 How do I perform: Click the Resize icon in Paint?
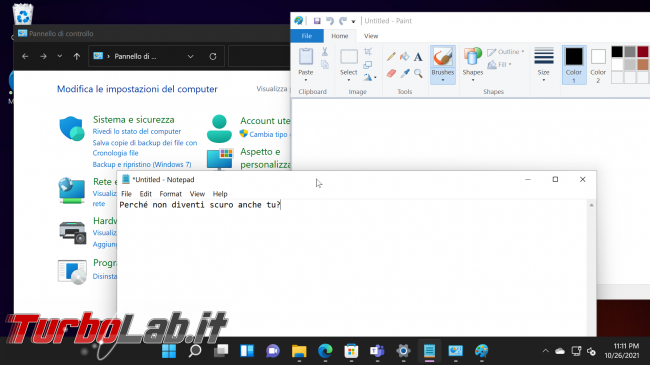[368, 65]
